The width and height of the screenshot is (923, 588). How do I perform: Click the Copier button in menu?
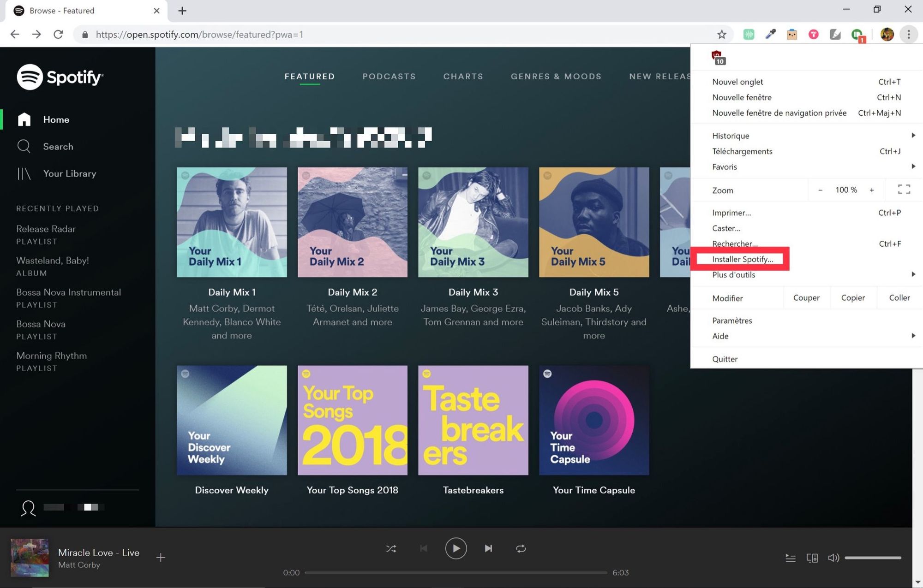pos(852,298)
